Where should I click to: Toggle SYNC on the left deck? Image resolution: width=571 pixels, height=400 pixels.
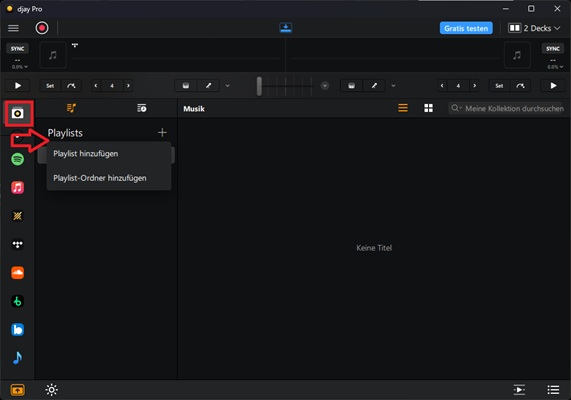17,48
